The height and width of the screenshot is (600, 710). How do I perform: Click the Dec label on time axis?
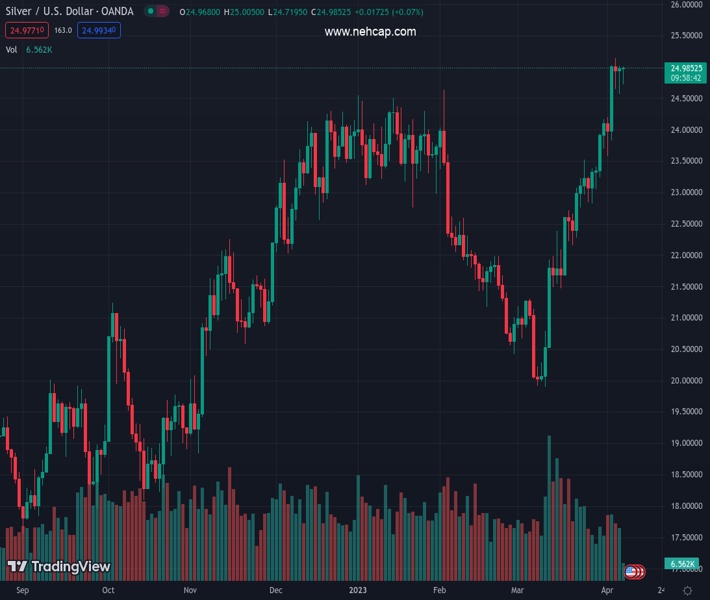pyautogui.click(x=276, y=590)
